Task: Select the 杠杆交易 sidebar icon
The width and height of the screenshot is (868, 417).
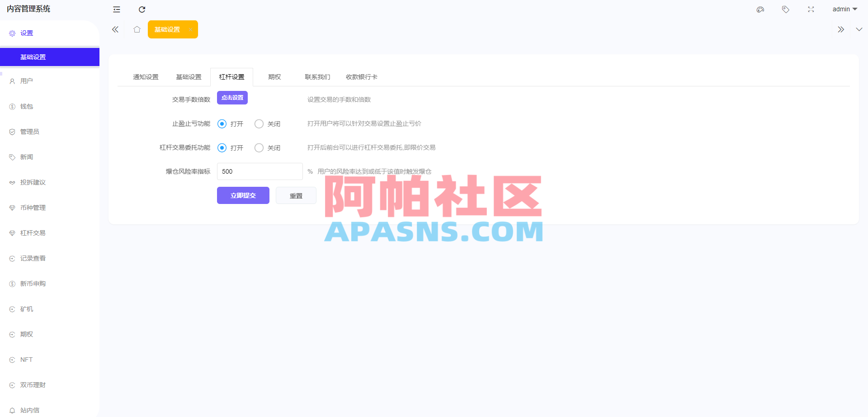Action: click(32, 233)
